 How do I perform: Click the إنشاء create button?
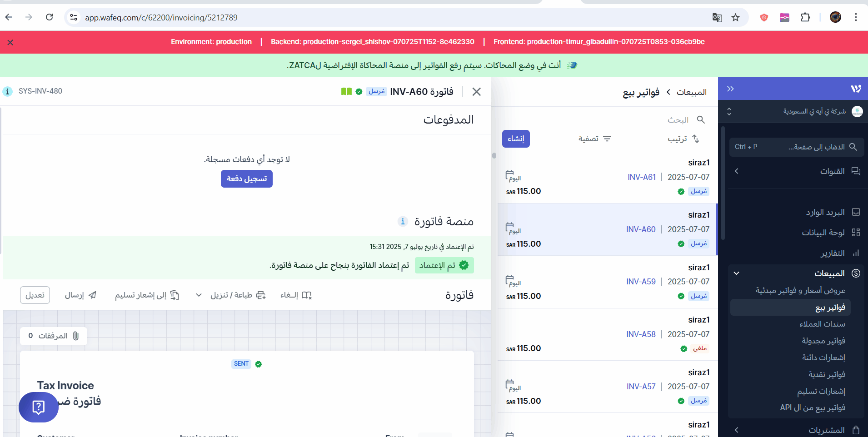pos(516,139)
